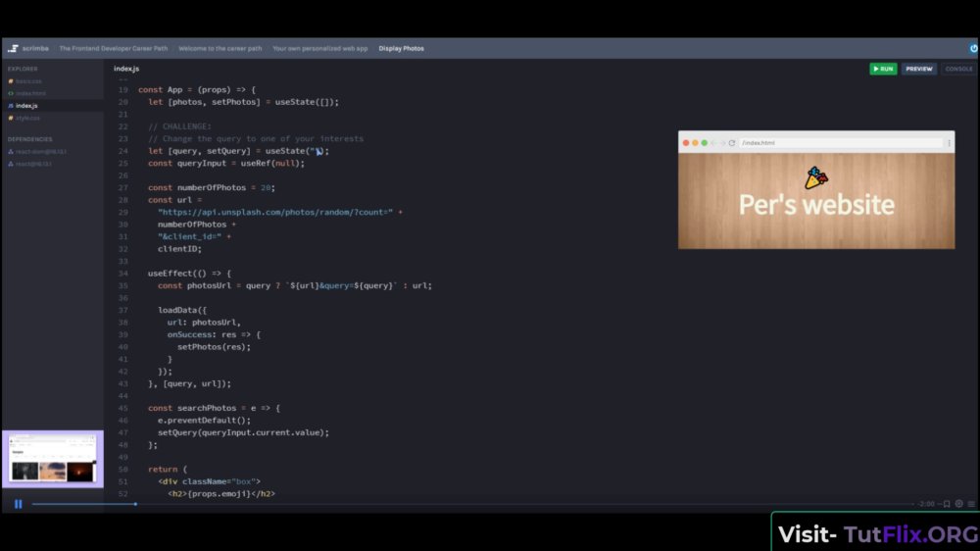Click the blue power icon top right

coord(974,48)
